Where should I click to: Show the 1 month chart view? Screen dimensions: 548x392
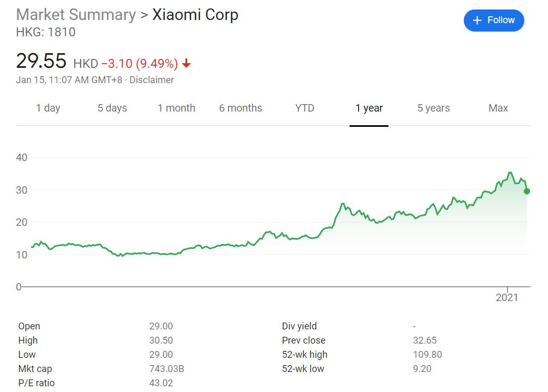(x=176, y=108)
